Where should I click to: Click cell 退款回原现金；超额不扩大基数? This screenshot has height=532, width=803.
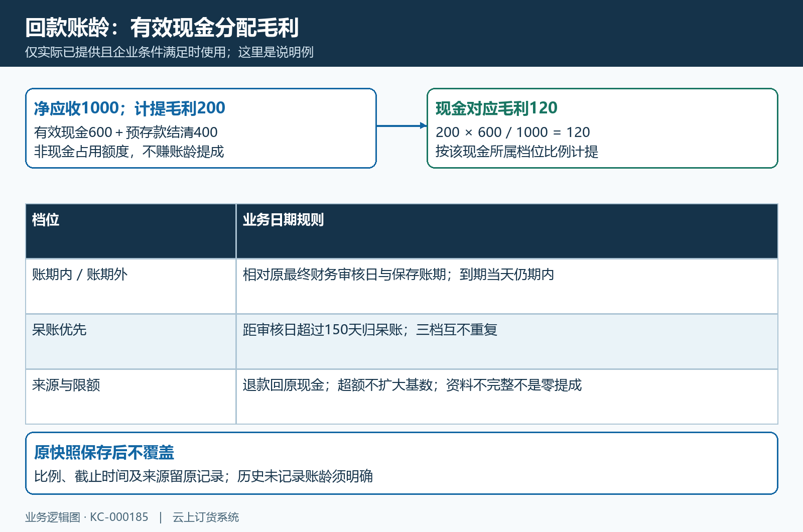pos(507,396)
